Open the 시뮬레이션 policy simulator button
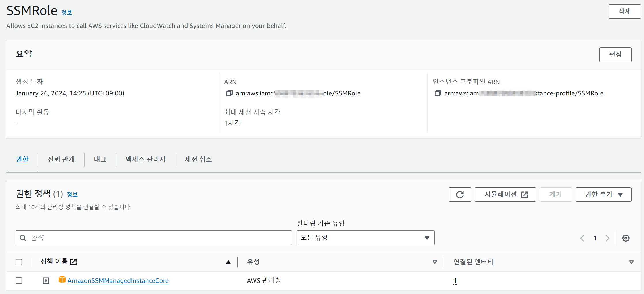Viewport: 644px width, 294px height. pyautogui.click(x=505, y=195)
